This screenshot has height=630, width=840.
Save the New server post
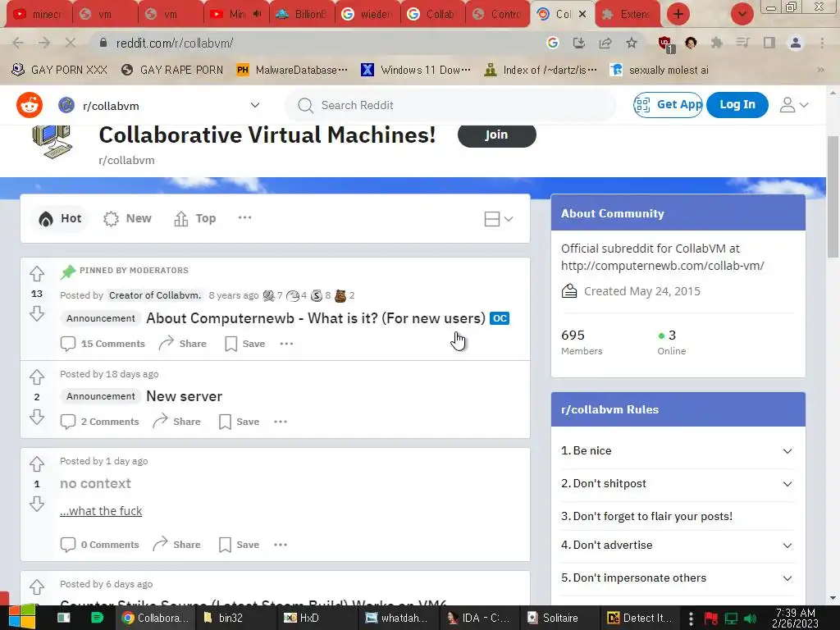[239, 422]
